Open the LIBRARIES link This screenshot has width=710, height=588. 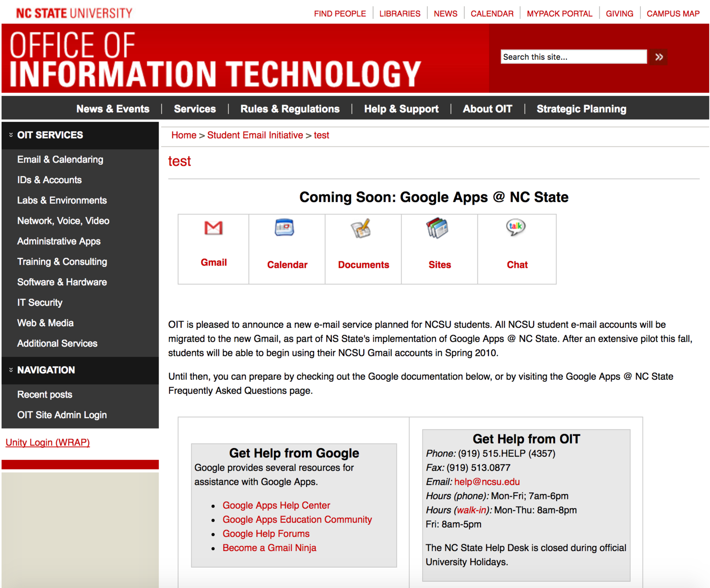point(400,14)
